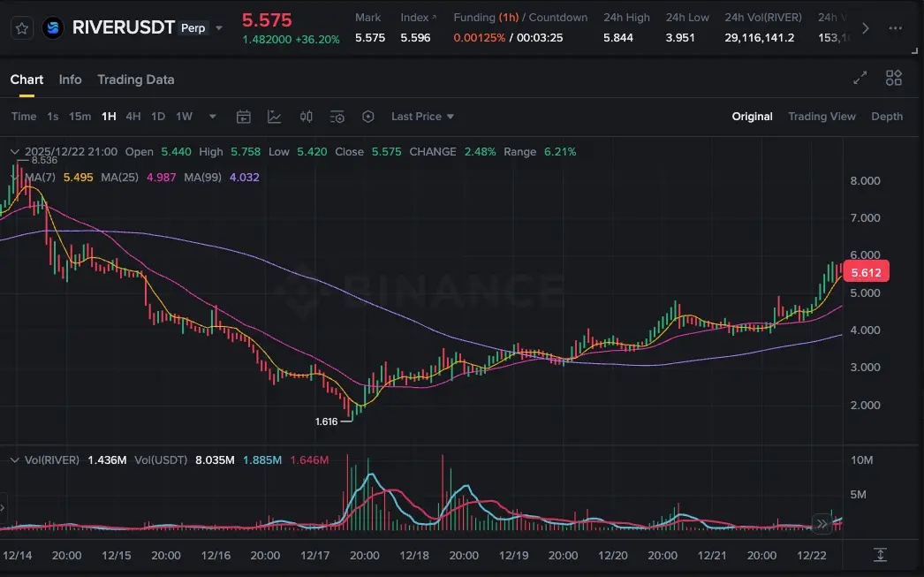Viewport: 924px width, 577px height.
Task: Open the chart layout grid icon
Action: [893, 79]
